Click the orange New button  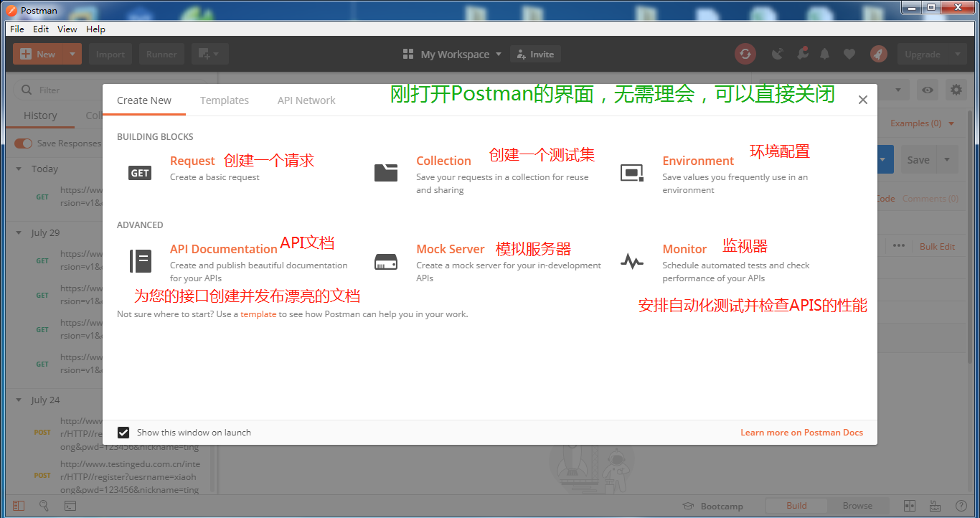[38, 54]
